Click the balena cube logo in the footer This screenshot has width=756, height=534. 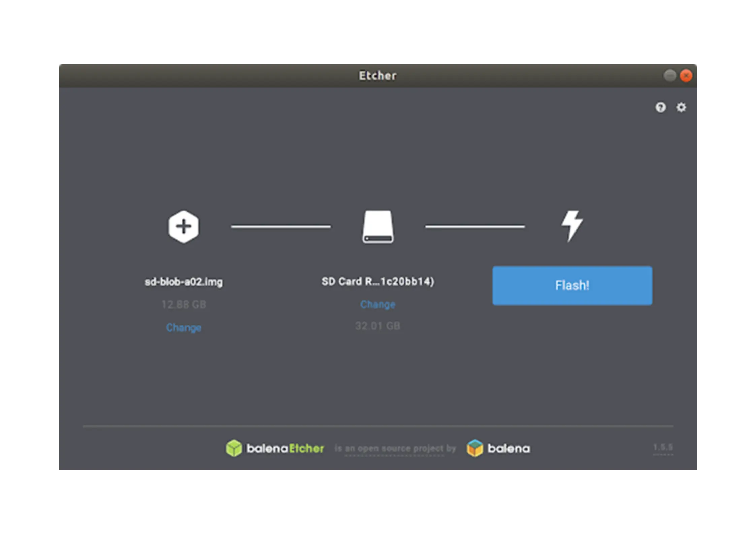[x=475, y=448]
